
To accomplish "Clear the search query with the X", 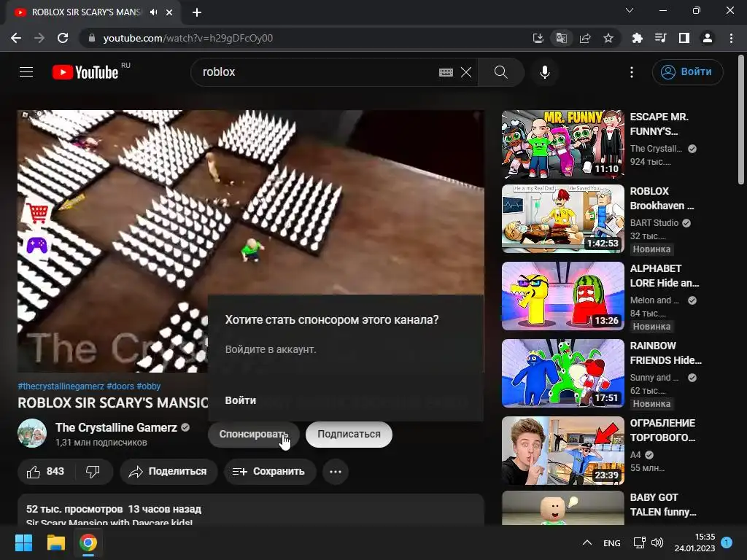I will [466, 72].
